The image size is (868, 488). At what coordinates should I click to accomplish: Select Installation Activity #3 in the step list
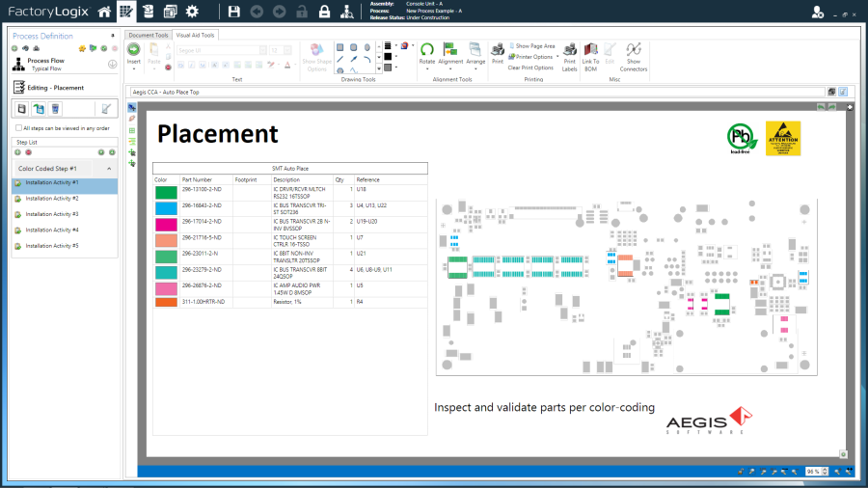(x=52, y=214)
